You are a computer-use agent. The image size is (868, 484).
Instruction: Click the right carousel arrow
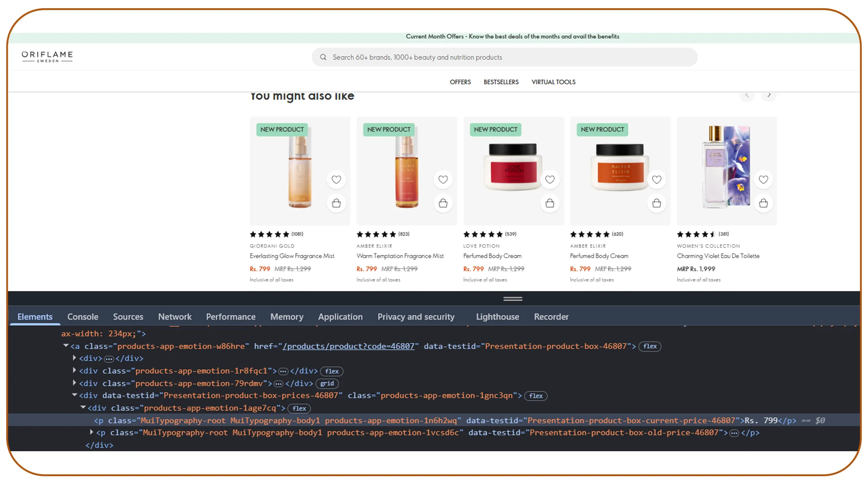(769, 95)
